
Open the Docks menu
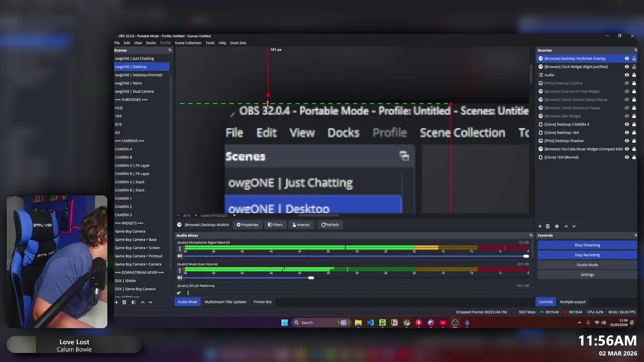click(x=151, y=43)
